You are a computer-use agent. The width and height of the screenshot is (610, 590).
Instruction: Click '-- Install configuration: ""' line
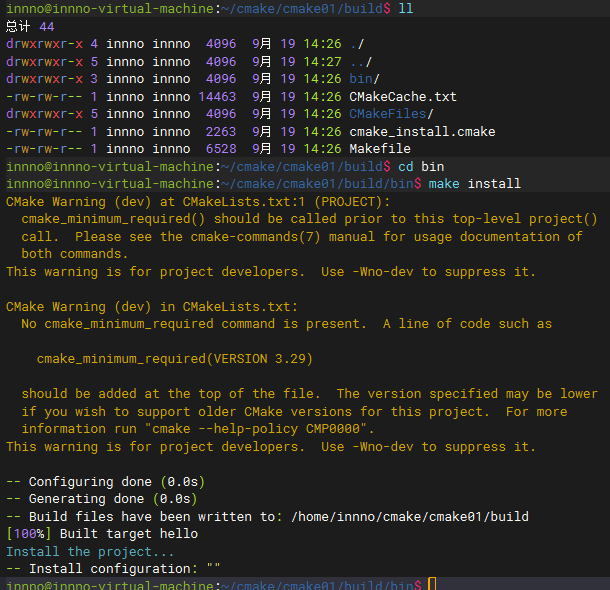tap(113, 569)
